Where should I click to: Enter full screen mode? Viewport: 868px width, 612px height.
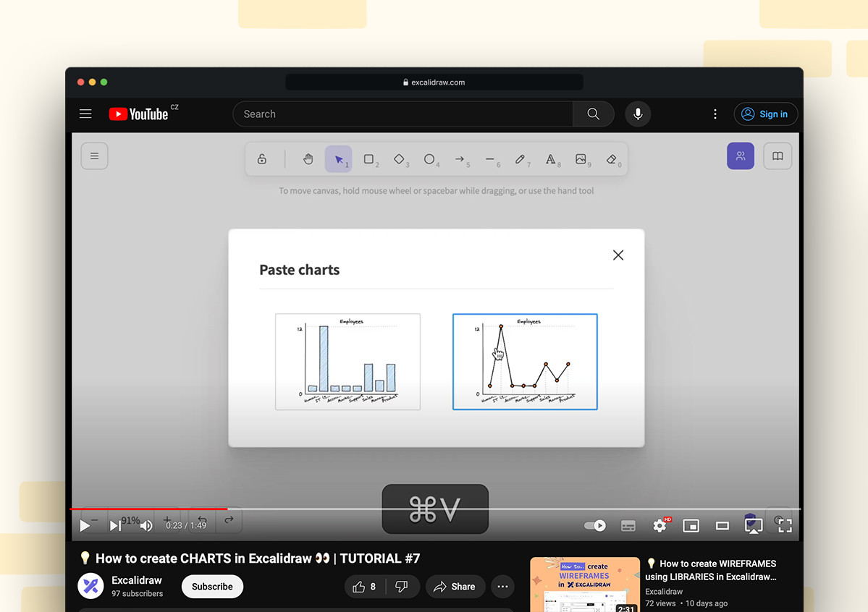(785, 525)
